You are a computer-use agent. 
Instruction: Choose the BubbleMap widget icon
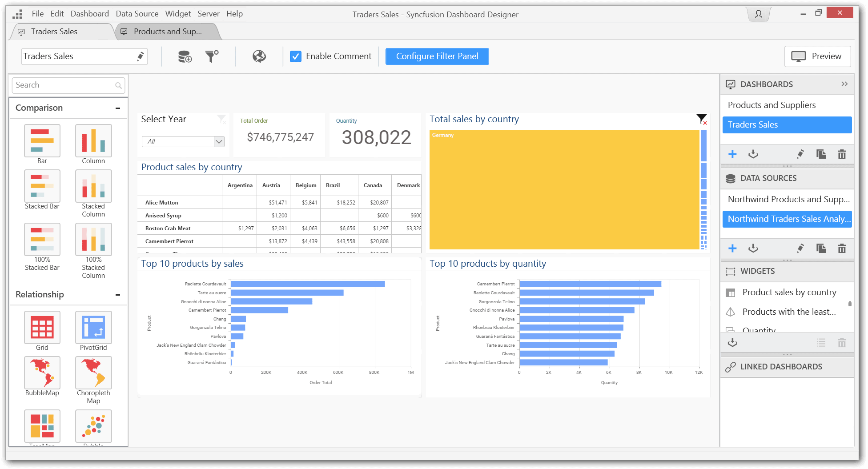(x=42, y=373)
